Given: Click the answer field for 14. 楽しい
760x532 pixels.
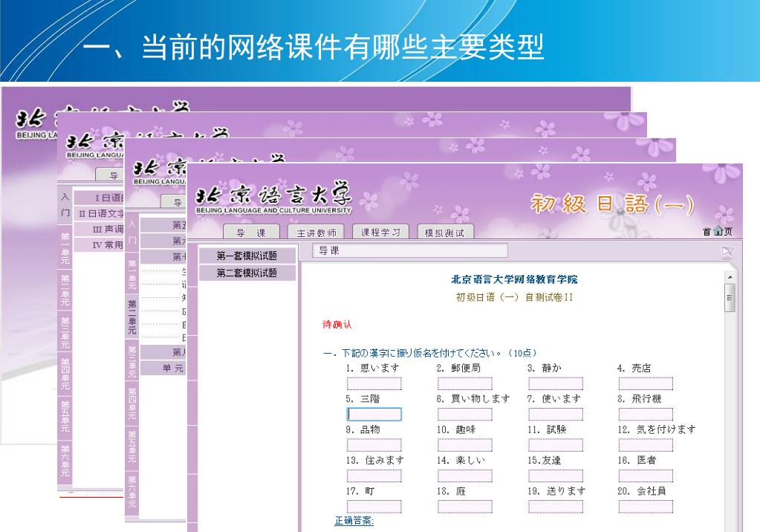Looking at the screenshot, I should pyautogui.click(x=465, y=476).
